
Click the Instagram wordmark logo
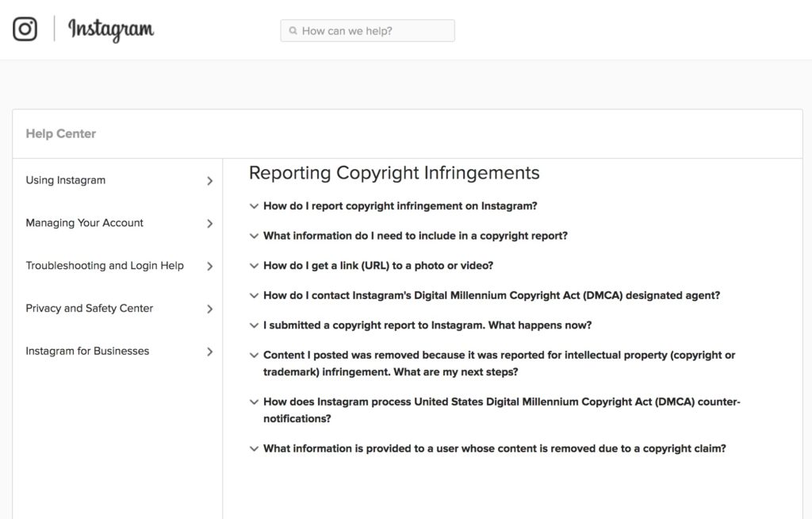[111, 30]
